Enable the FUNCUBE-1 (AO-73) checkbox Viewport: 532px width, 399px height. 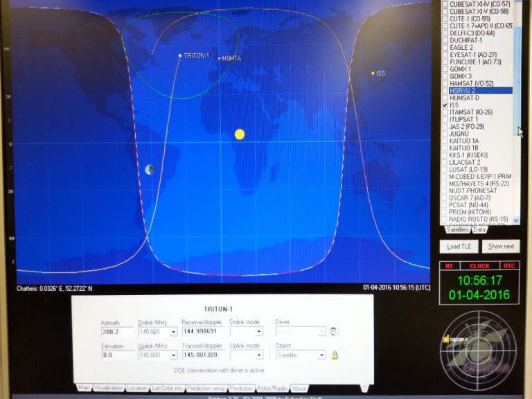click(x=445, y=62)
